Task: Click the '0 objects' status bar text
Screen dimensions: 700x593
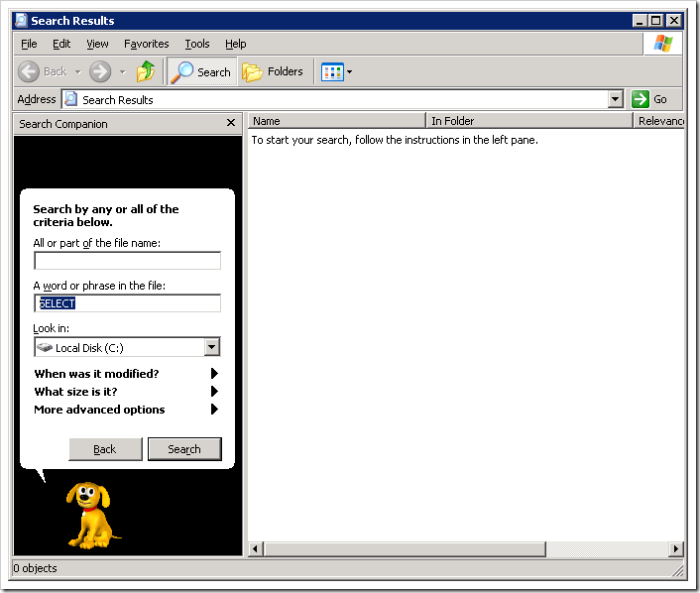Action: pyautogui.click(x=36, y=568)
